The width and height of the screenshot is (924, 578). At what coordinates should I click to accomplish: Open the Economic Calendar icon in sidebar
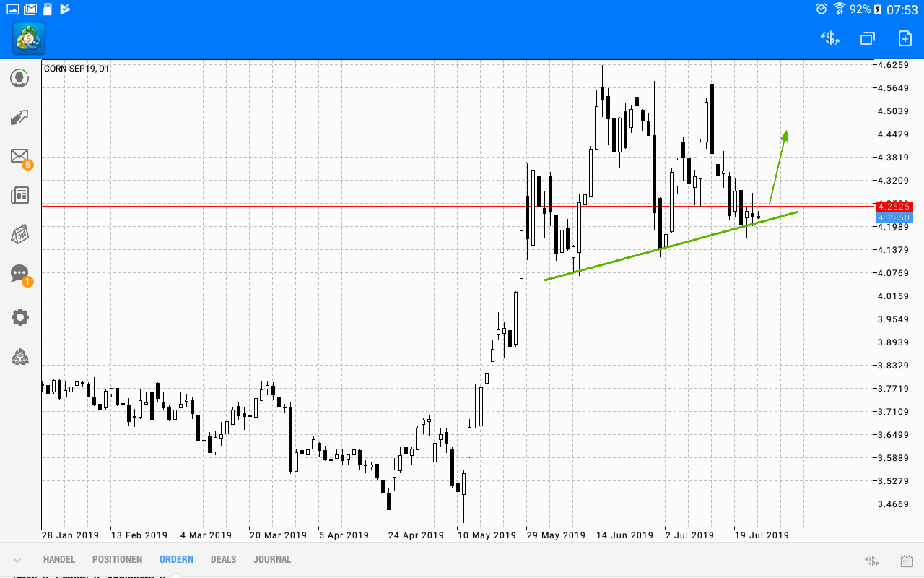(19, 234)
